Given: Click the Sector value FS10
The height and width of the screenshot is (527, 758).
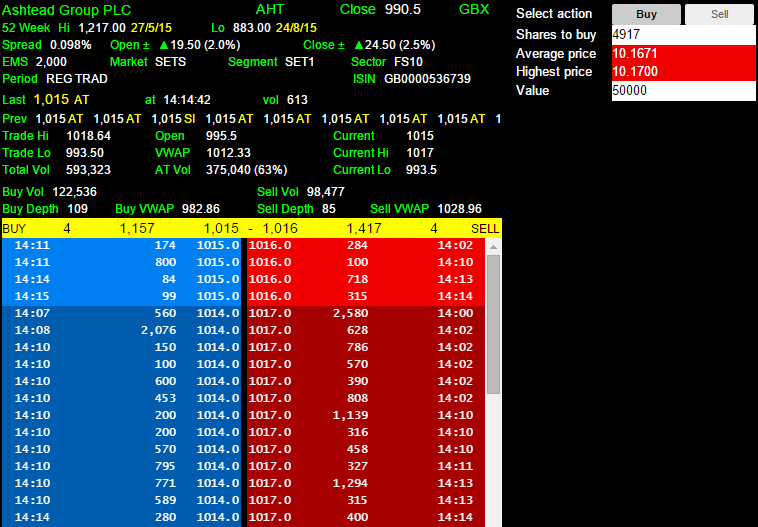Looking at the screenshot, I should point(408,62).
